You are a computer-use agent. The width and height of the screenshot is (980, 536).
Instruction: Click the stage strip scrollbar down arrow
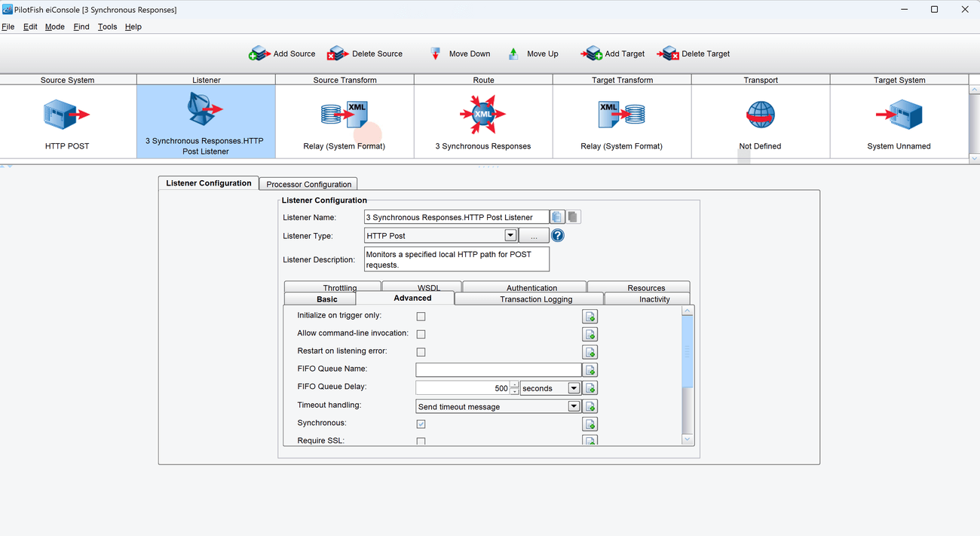point(974,159)
